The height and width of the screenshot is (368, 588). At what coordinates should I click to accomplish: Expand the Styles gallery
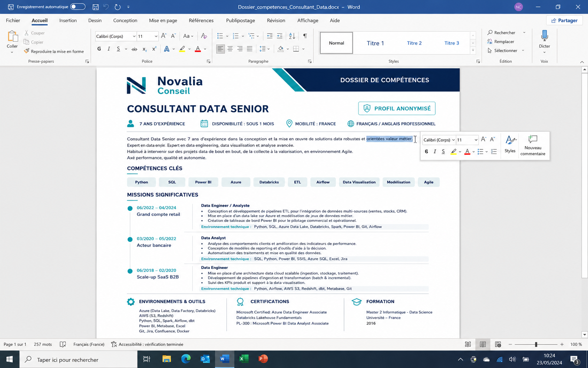[x=473, y=50]
